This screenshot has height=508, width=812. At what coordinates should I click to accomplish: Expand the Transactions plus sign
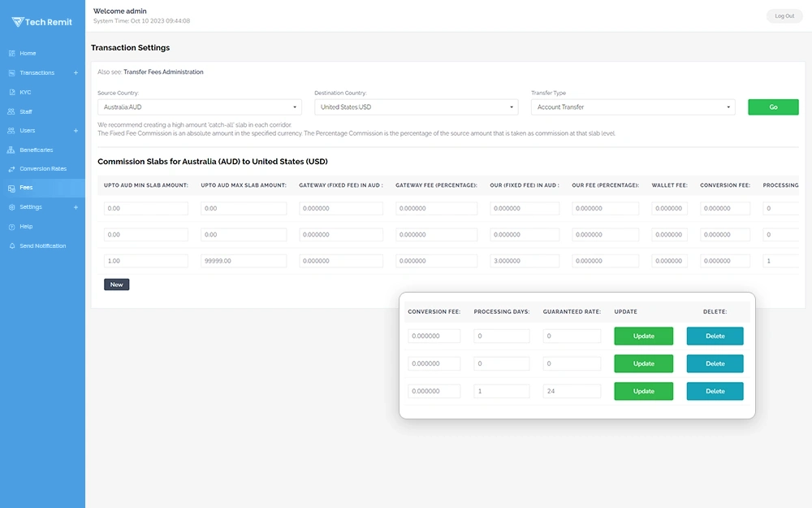click(76, 73)
